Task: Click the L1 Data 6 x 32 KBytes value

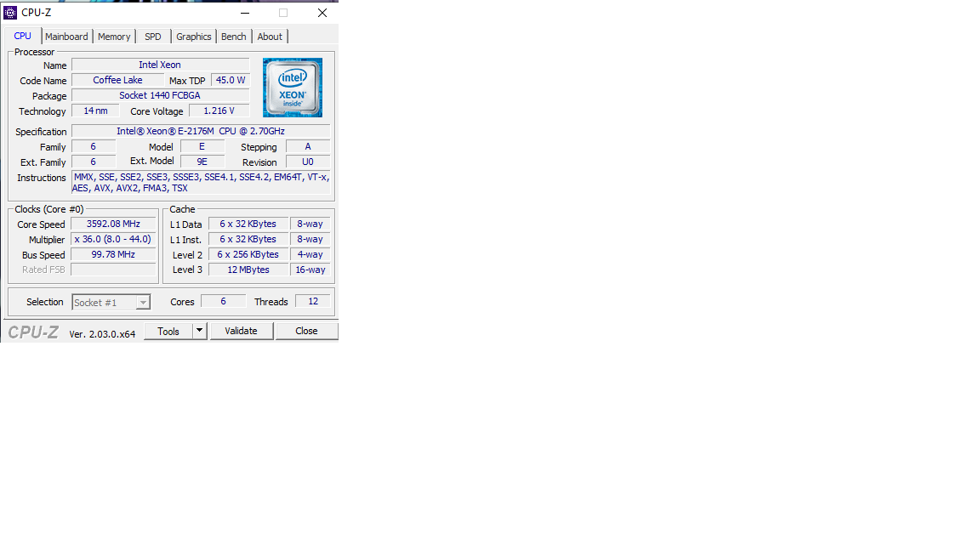Action: point(248,224)
